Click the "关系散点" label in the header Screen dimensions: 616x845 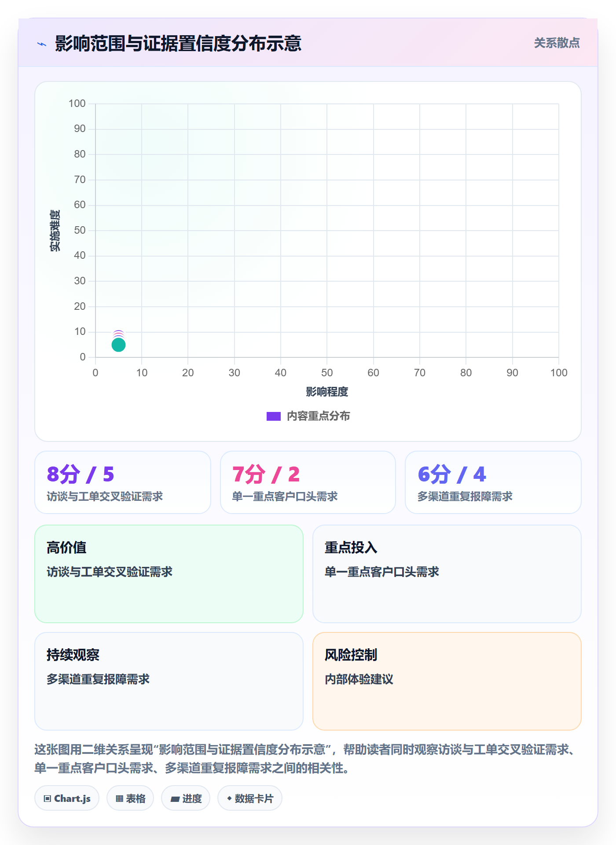pos(557,43)
